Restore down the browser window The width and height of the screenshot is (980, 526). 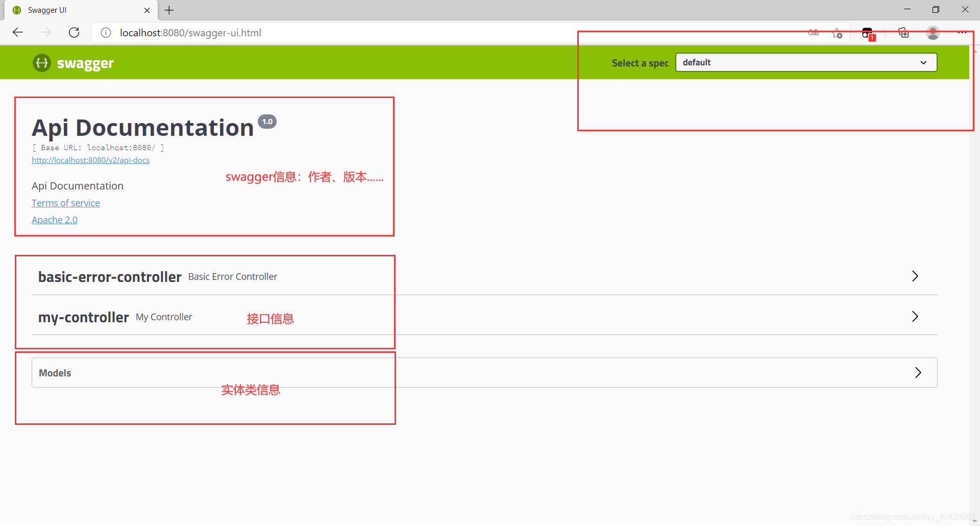(936, 10)
